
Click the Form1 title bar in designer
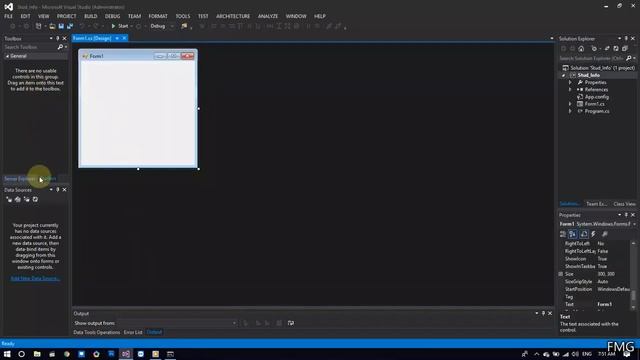click(x=138, y=56)
